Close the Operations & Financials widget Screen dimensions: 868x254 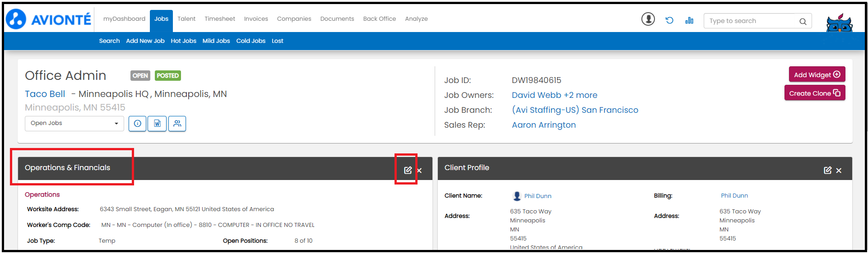419,171
